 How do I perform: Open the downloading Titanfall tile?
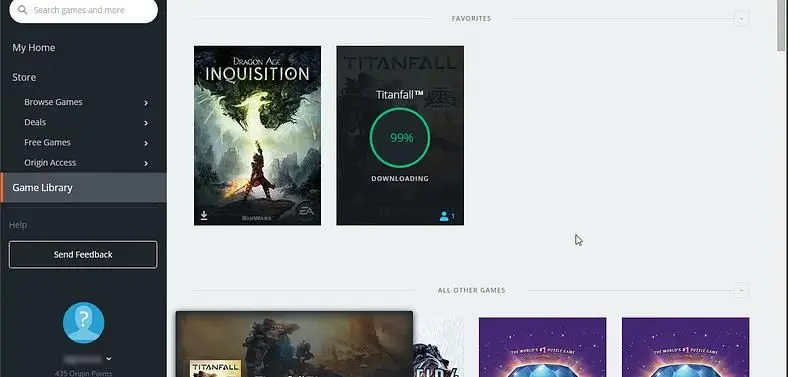point(400,136)
